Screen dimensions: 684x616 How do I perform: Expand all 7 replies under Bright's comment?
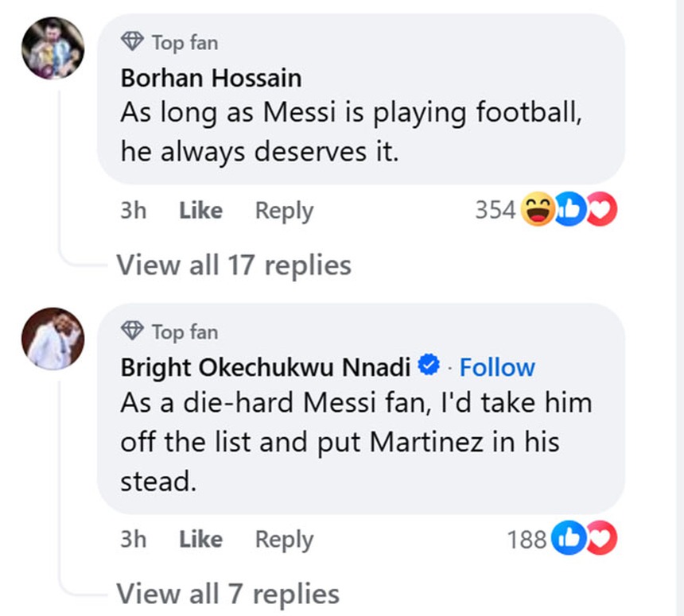click(x=227, y=593)
